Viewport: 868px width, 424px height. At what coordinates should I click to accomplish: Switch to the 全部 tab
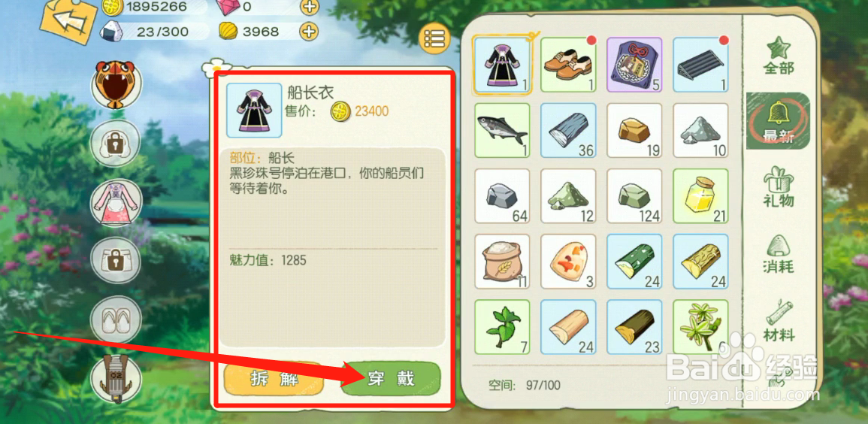click(779, 56)
